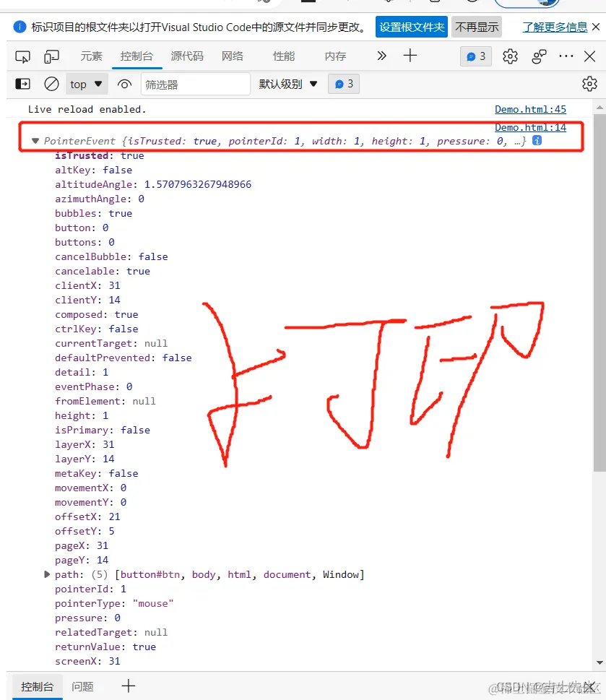Open the top context dropdown

[87, 84]
